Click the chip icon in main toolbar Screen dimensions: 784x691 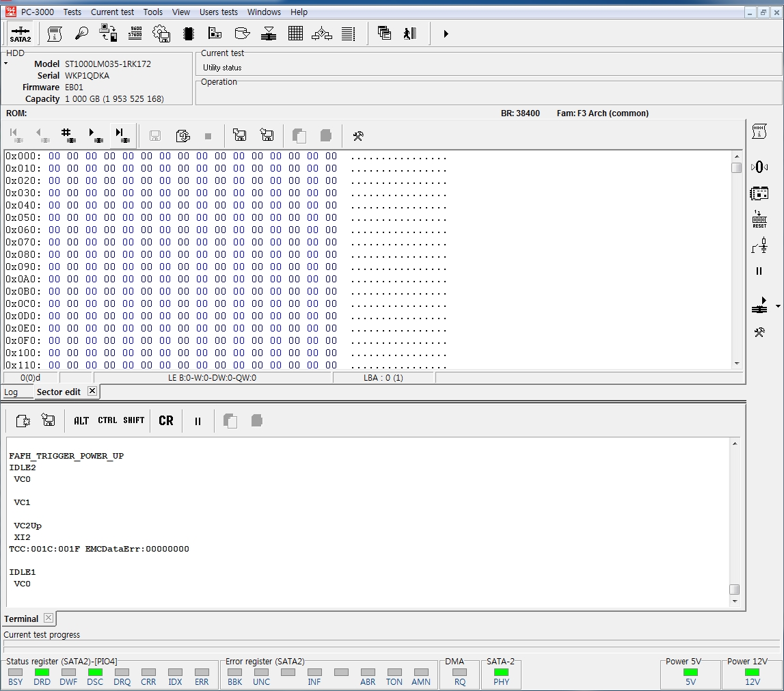[x=189, y=33]
